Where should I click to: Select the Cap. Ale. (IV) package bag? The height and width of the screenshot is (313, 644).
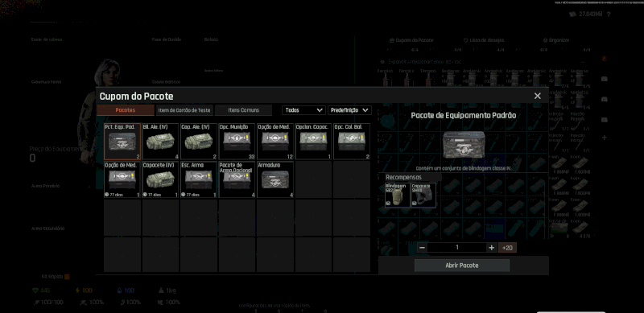click(199, 142)
